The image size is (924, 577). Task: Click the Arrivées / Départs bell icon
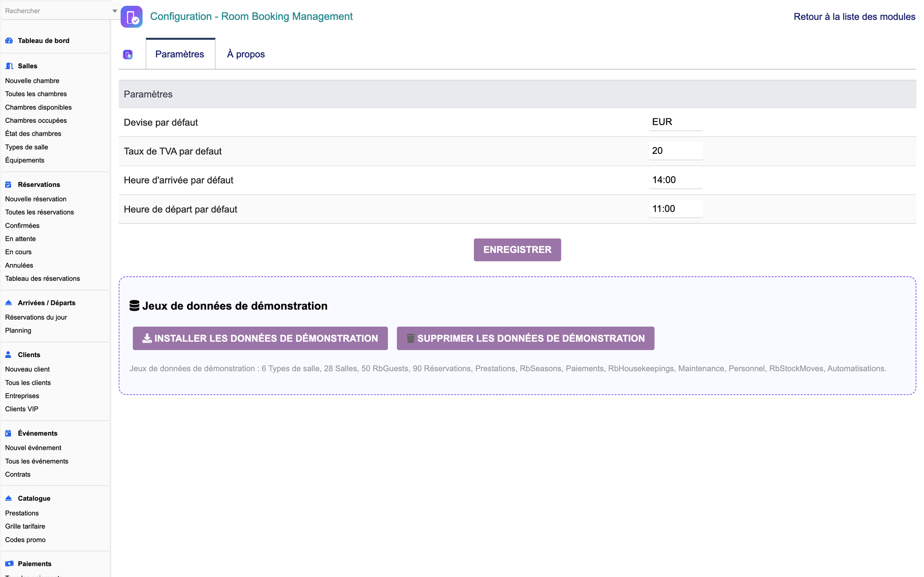coord(9,303)
